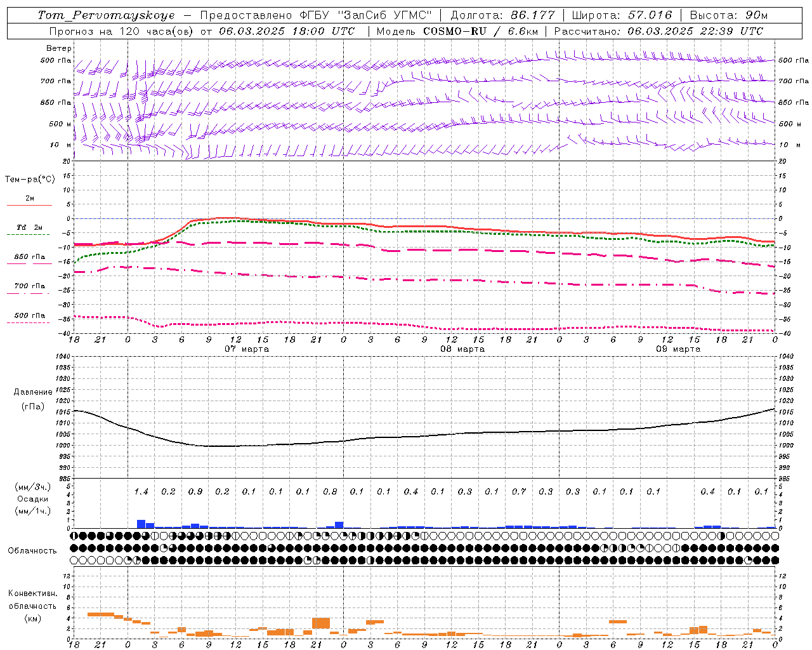Click the '0.8' three-hour precipitation value
This screenshot has height=650, width=812.
(330, 492)
